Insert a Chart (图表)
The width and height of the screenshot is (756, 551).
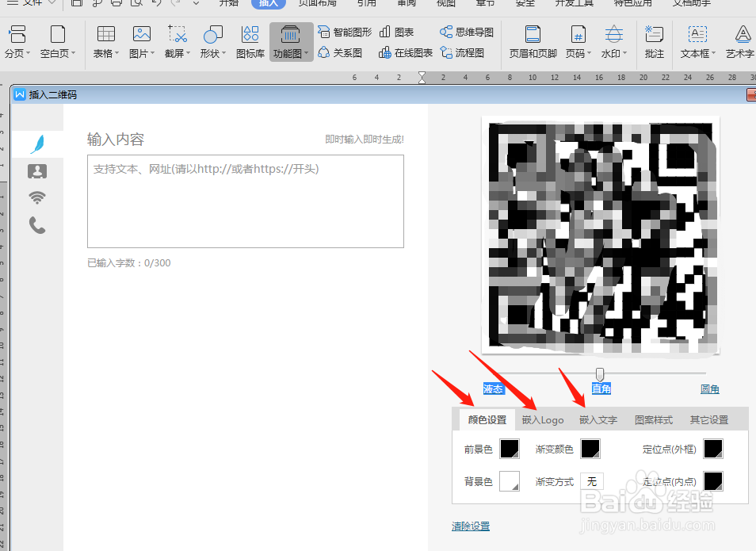click(x=396, y=32)
